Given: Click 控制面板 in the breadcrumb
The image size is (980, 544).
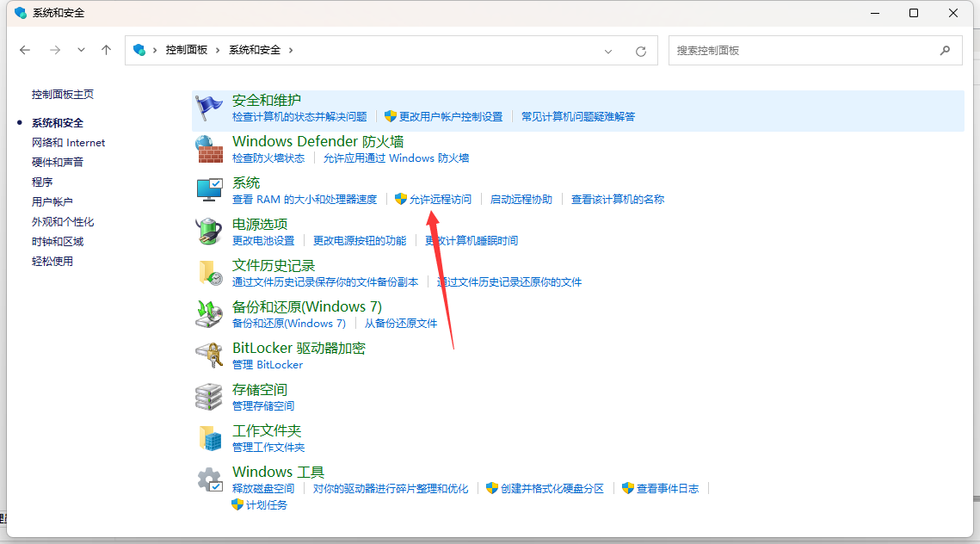Looking at the screenshot, I should click(x=186, y=50).
